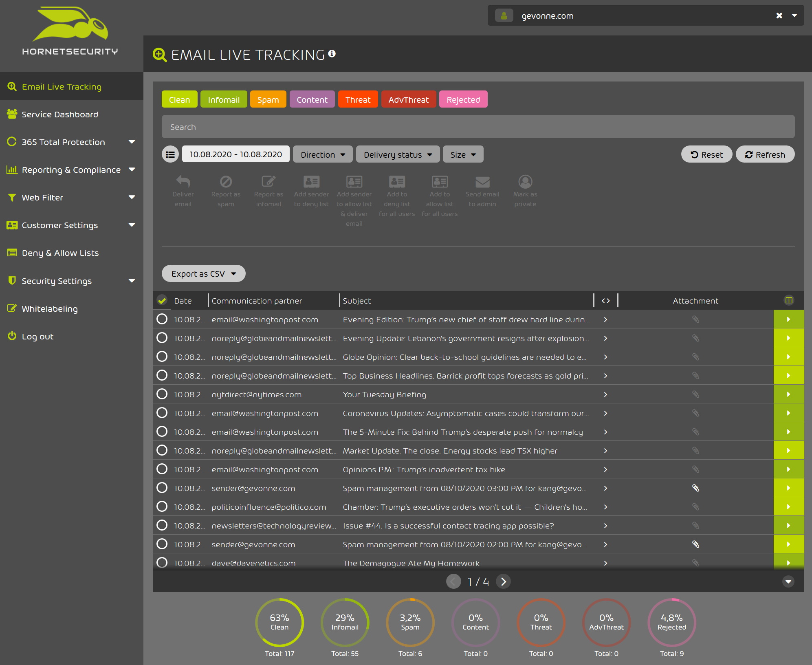Click into the Search field

click(x=478, y=127)
